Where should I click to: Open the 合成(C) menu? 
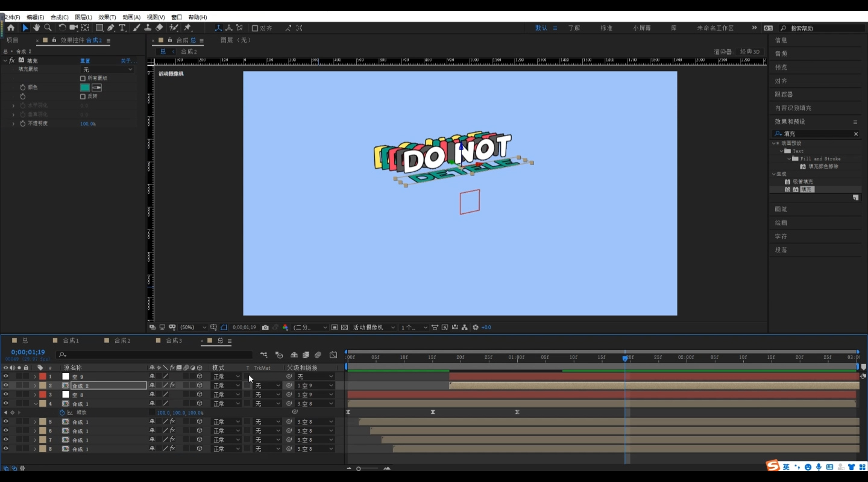[x=60, y=17]
